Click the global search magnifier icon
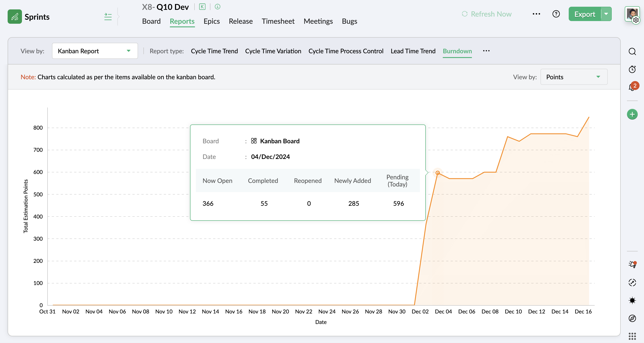This screenshot has height=343, width=644. coord(632,51)
